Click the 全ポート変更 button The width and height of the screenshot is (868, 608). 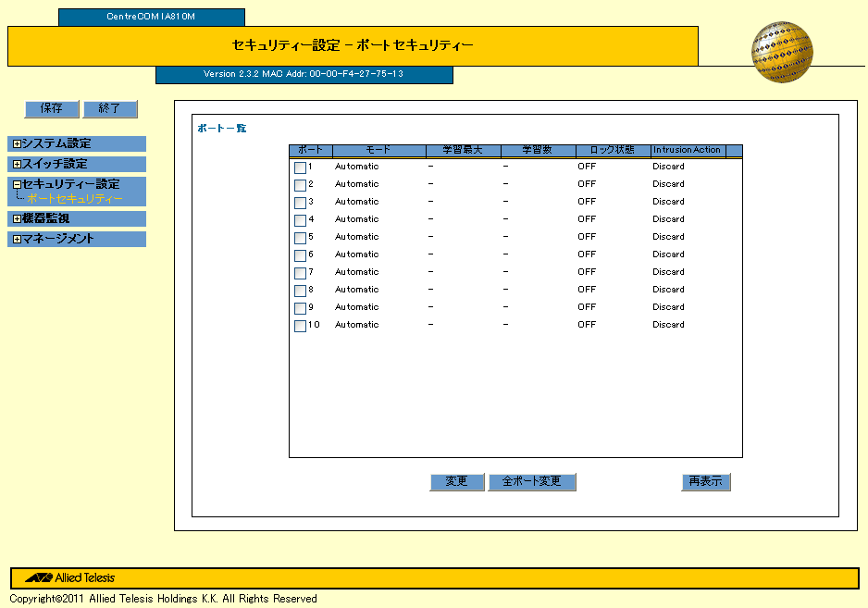531,481
